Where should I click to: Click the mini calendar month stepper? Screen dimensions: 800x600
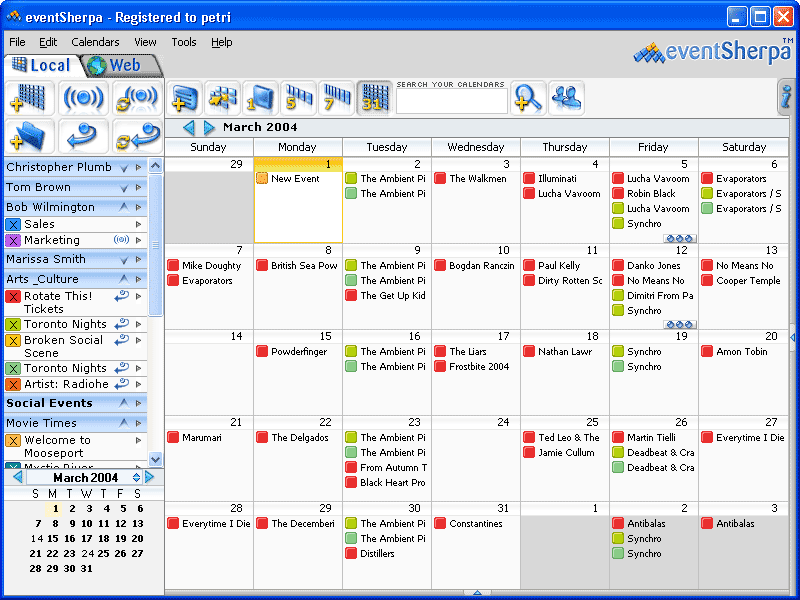136,477
